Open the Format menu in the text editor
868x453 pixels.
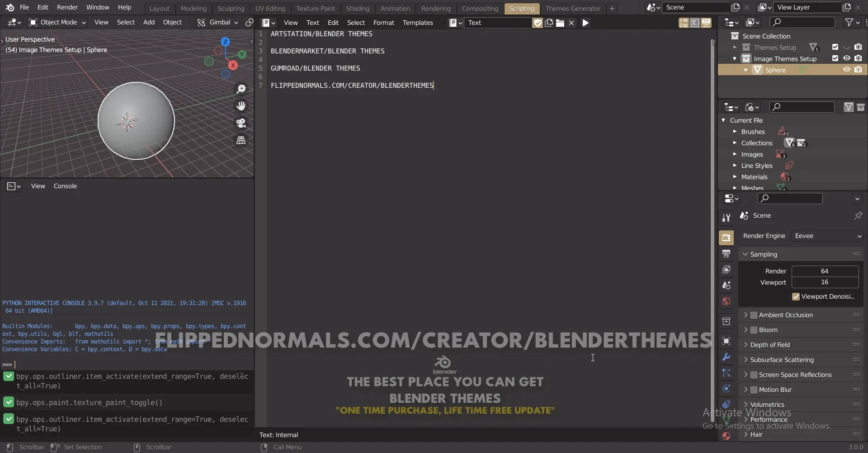pos(384,23)
